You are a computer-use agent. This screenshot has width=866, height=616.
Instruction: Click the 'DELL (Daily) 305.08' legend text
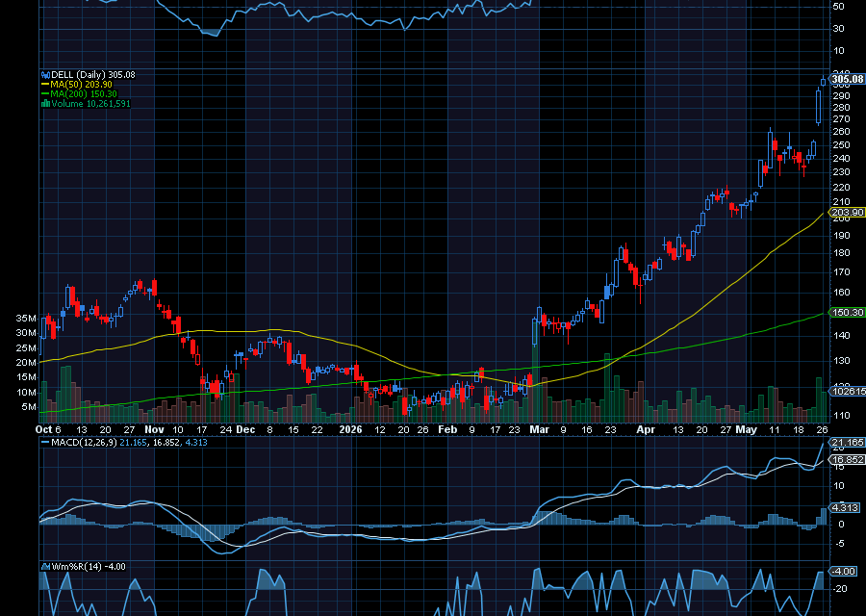92,74
